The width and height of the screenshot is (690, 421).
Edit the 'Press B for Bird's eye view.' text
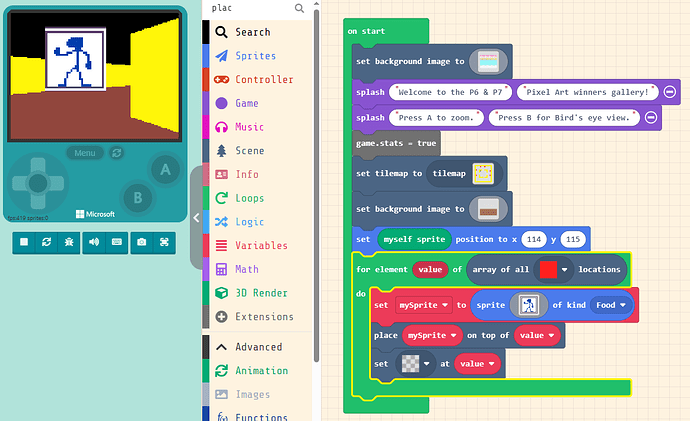[564, 118]
